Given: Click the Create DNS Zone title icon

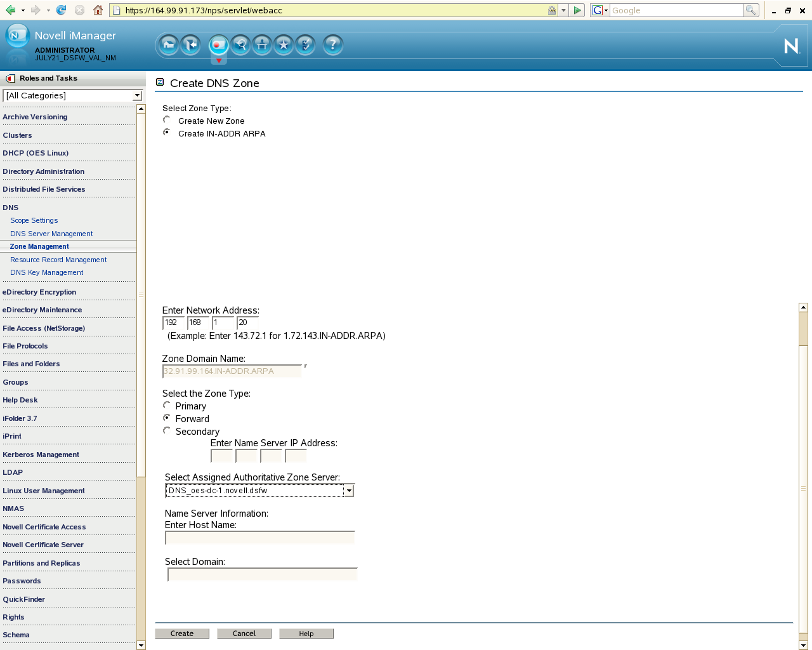Looking at the screenshot, I should click(x=160, y=82).
